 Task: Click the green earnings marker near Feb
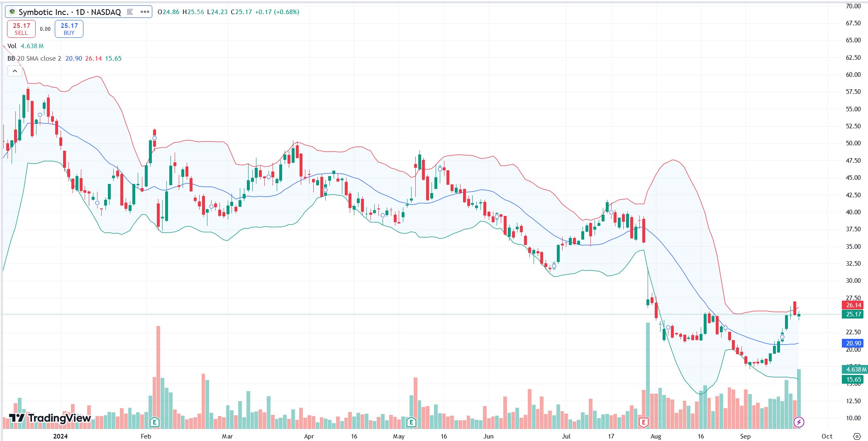point(154,422)
